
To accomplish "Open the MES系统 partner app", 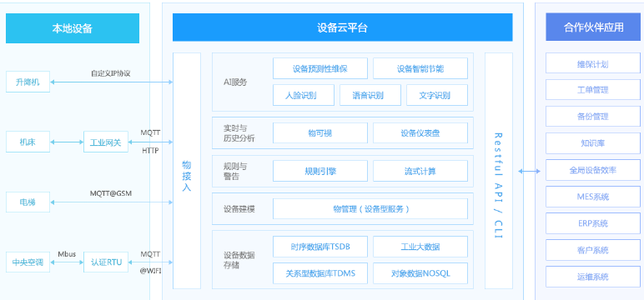I will coord(593,197).
